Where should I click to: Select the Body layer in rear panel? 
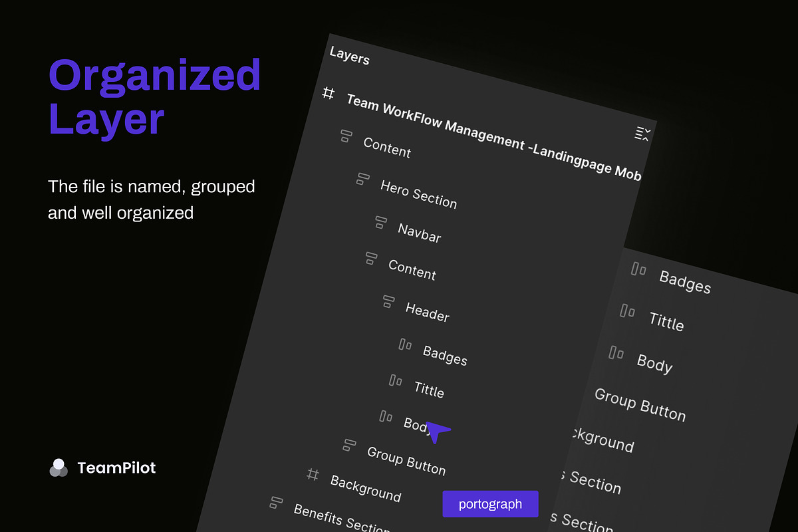pyautogui.click(x=655, y=363)
